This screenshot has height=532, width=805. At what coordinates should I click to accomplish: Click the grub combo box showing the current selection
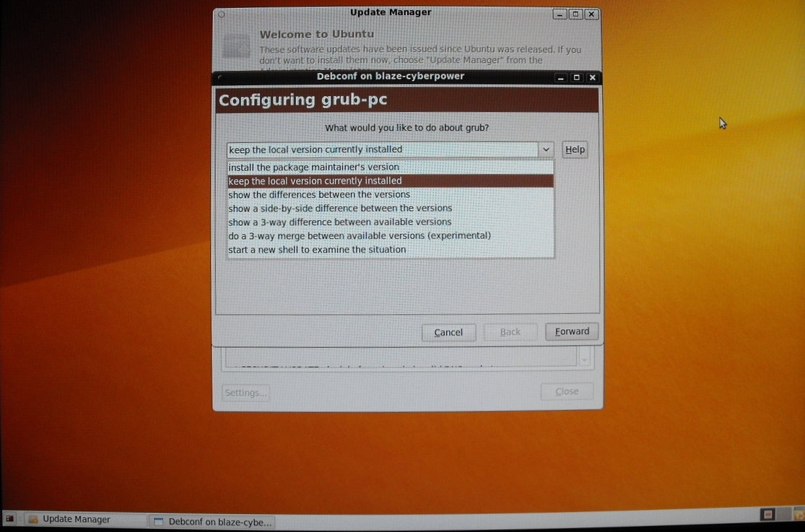383,149
